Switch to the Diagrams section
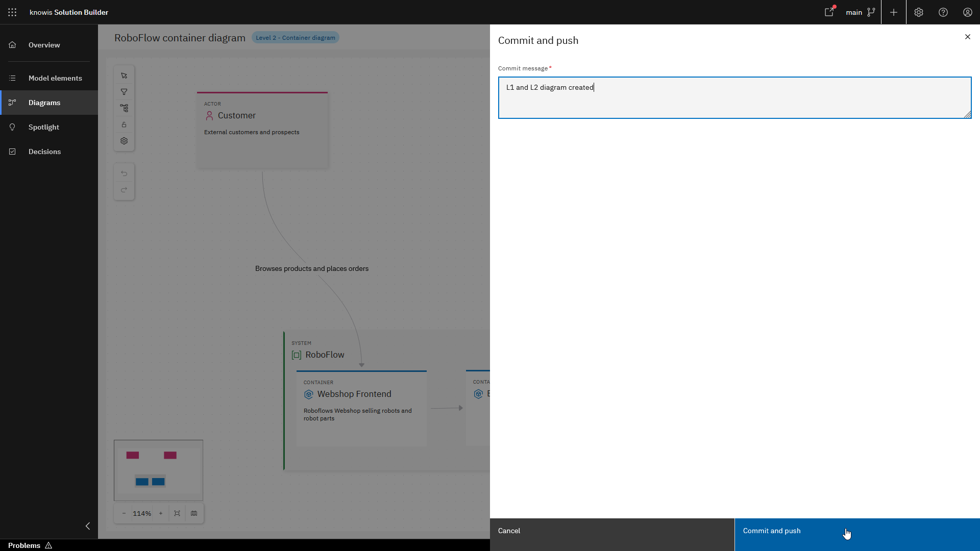 coord(44,103)
